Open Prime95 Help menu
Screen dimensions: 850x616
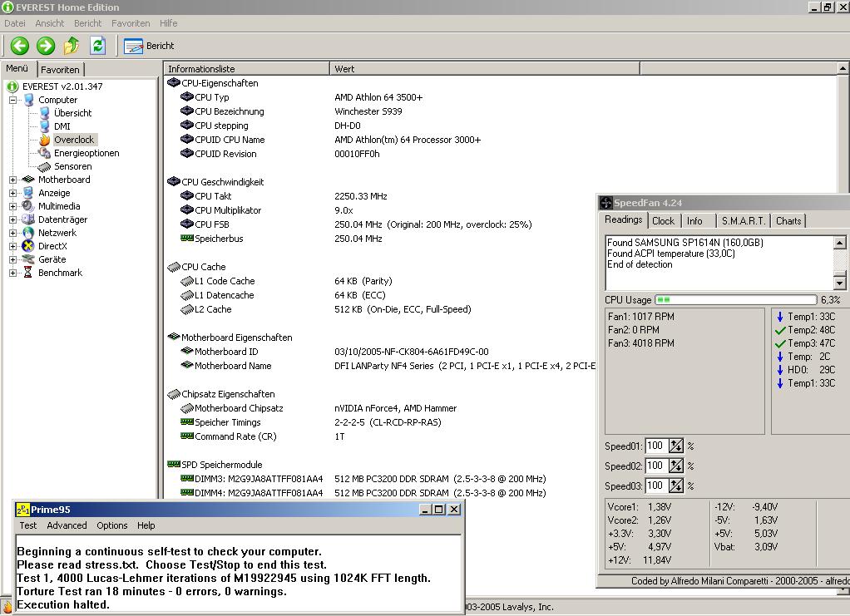(x=146, y=525)
